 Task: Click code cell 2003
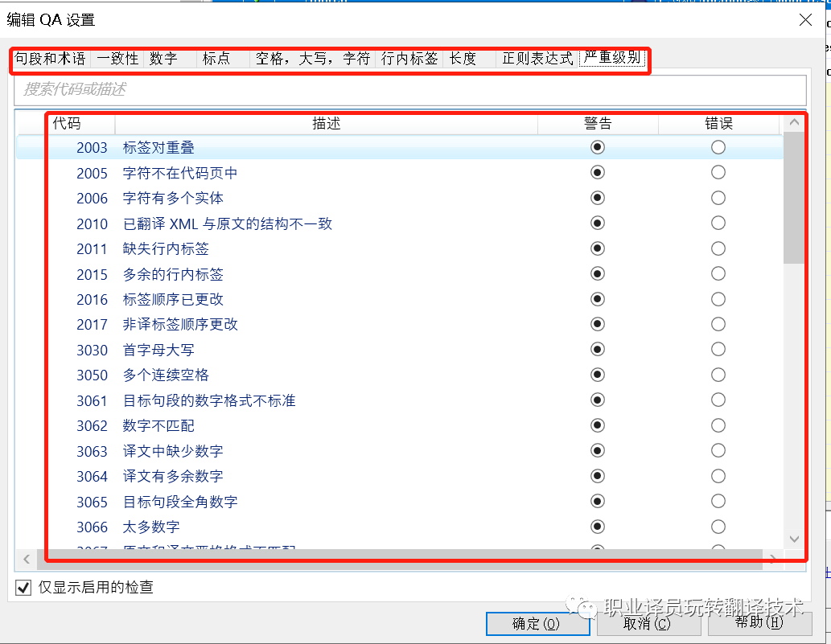(x=92, y=148)
